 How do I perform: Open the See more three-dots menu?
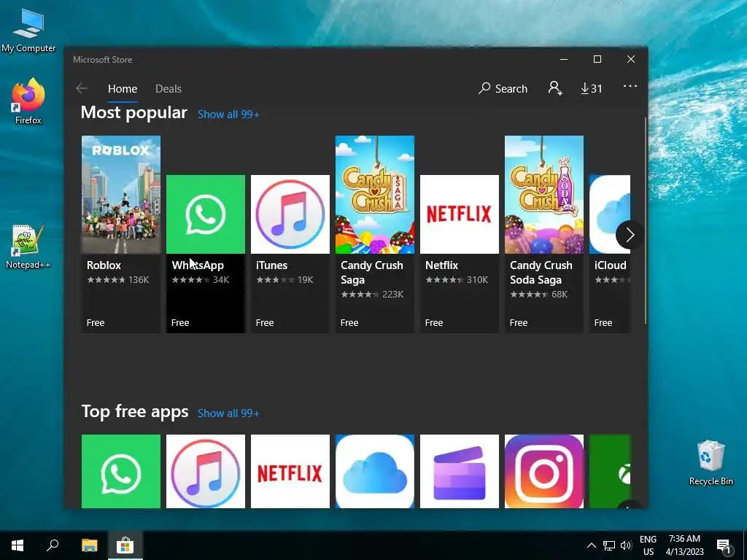point(630,86)
